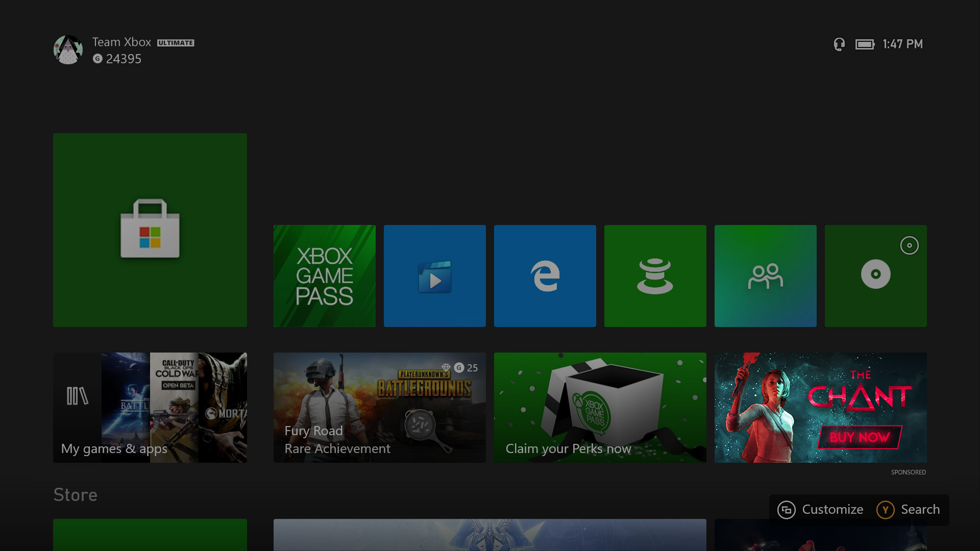The height and width of the screenshot is (551, 980).
Task: Launch the Xbox Game Pass tile
Action: point(324,275)
